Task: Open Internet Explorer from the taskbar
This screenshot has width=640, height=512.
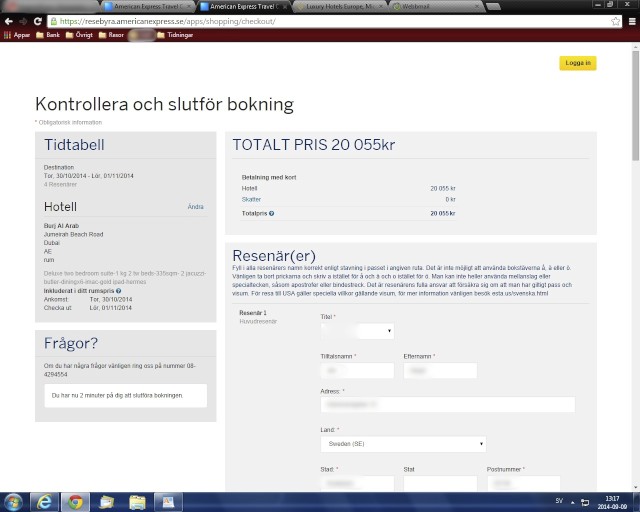Action: coord(44,501)
